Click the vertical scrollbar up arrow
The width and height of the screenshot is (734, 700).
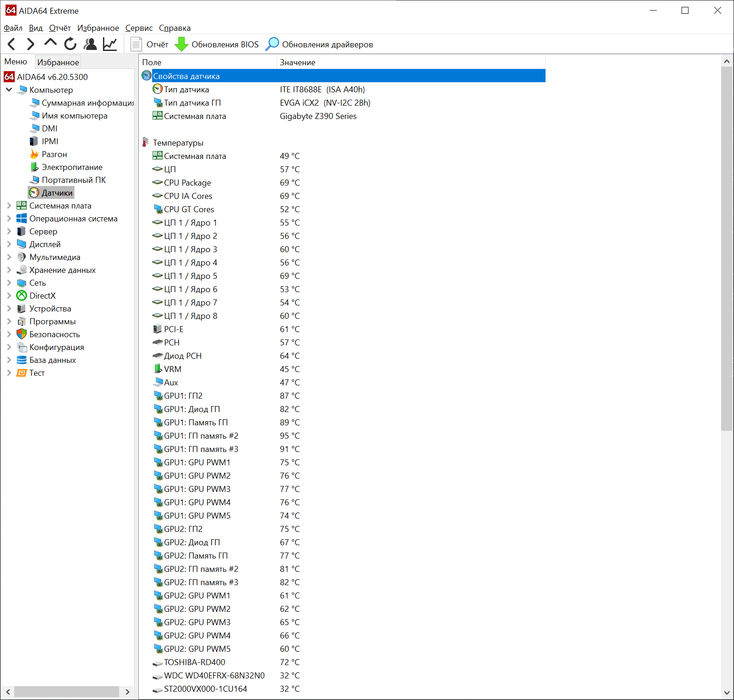tap(727, 61)
